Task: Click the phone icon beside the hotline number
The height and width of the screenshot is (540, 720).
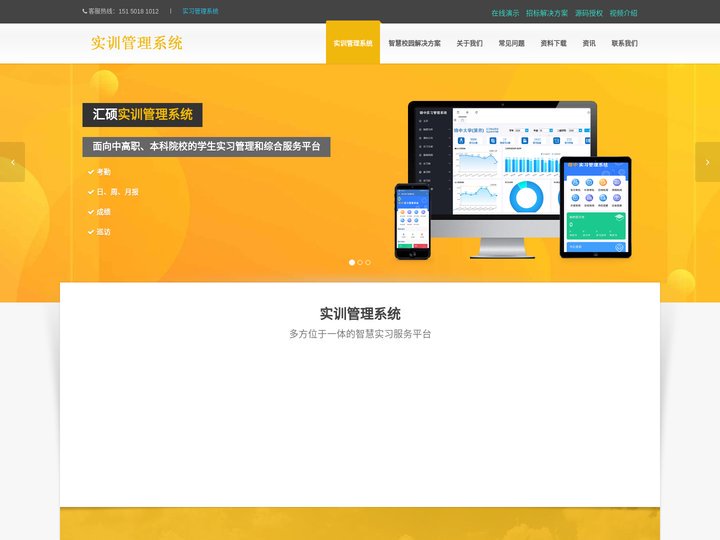Action: [x=84, y=11]
